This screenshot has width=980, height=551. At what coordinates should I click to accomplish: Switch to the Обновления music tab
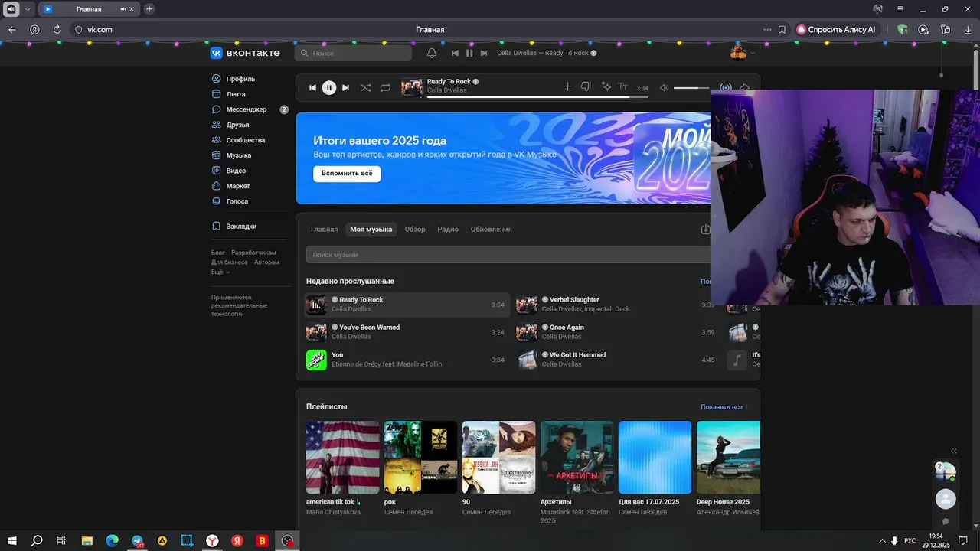(x=492, y=230)
